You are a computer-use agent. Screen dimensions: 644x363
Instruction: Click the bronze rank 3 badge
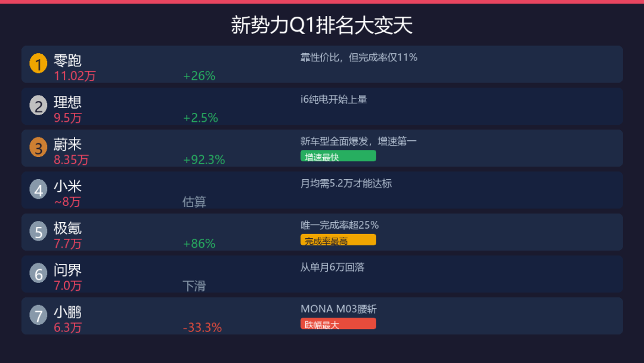coord(38,148)
